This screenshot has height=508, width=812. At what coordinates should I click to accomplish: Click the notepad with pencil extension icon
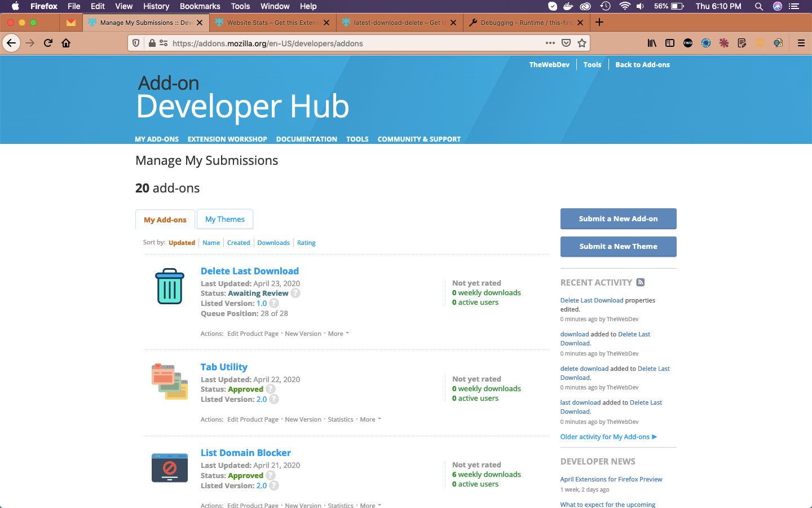tap(742, 43)
